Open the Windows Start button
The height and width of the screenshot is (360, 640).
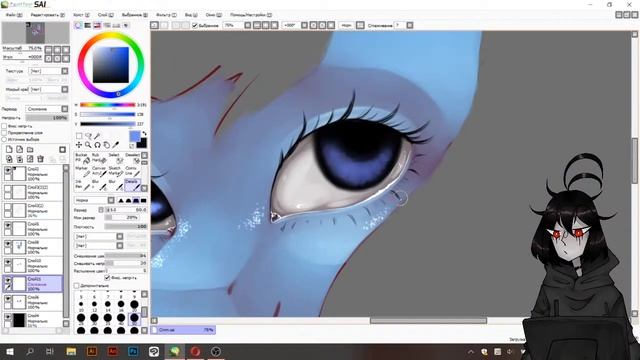(x=9, y=351)
